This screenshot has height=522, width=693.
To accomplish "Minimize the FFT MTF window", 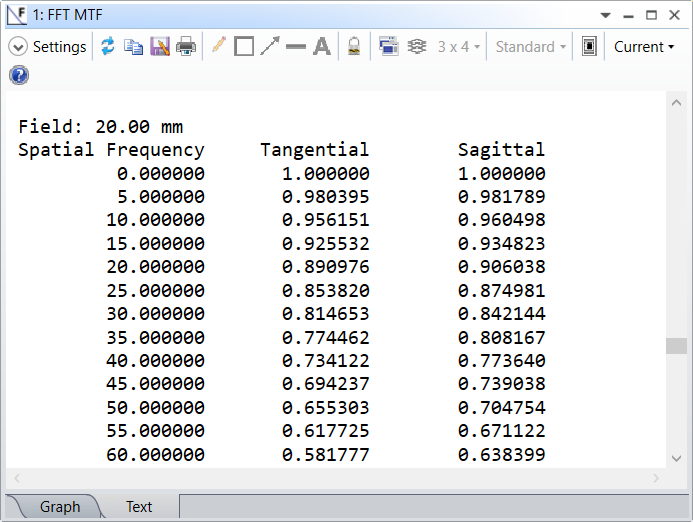I will pyautogui.click(x=628, y=15).
